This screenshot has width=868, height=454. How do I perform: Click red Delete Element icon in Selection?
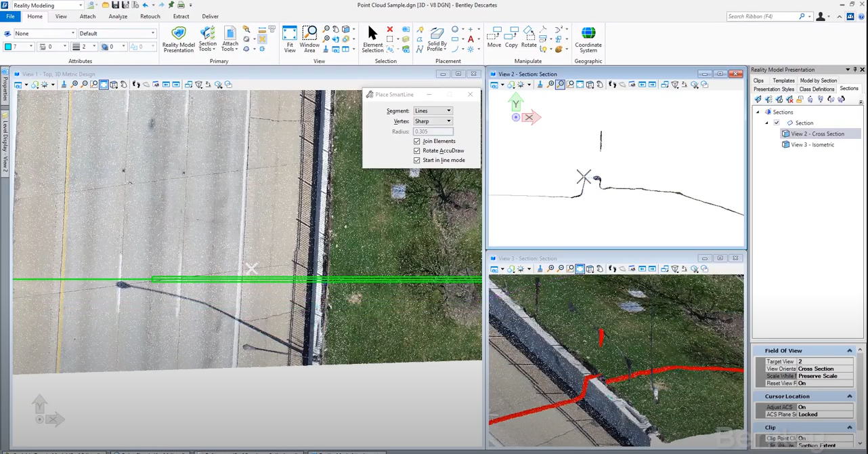pyautogui.click(x=390, y=29)
